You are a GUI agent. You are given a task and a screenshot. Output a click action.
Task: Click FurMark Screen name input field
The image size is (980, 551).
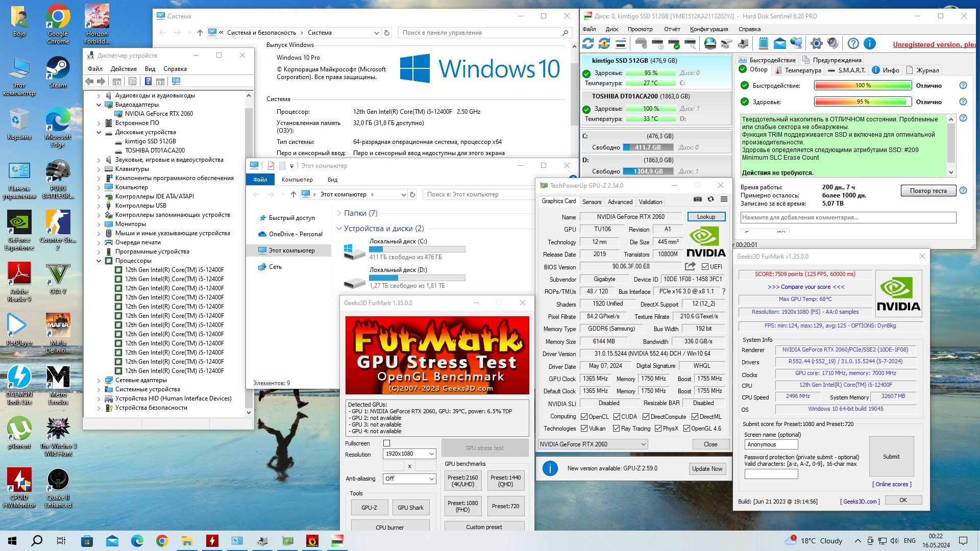(771, 444)
